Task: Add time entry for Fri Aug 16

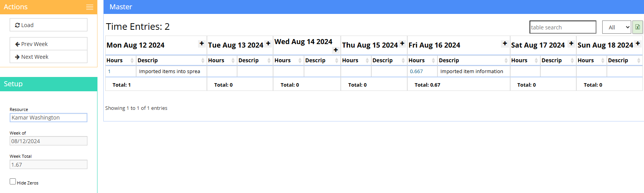Action: click(x=505, y=43)
